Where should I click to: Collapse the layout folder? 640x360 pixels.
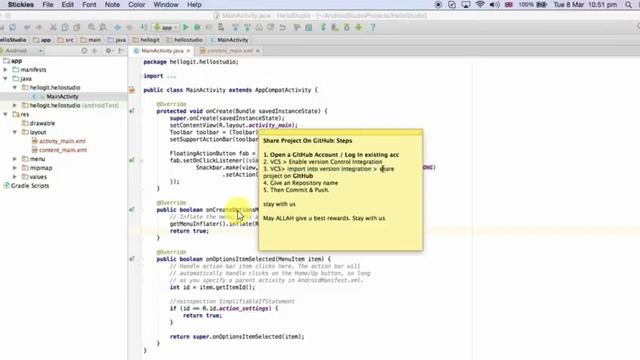pos(15,132)
